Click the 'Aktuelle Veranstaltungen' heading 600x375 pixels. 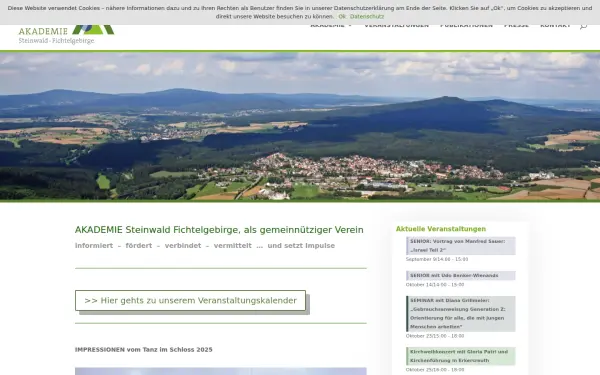coord(441,229)
